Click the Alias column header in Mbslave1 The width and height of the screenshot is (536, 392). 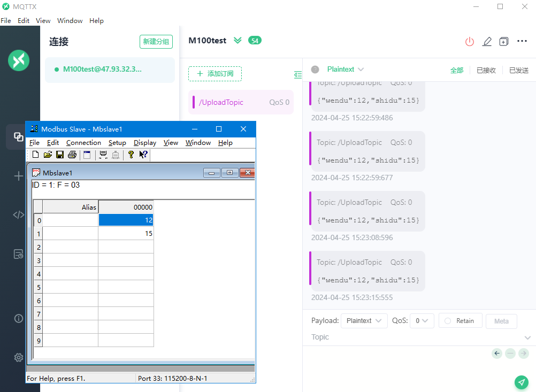(x=71, y=207)
